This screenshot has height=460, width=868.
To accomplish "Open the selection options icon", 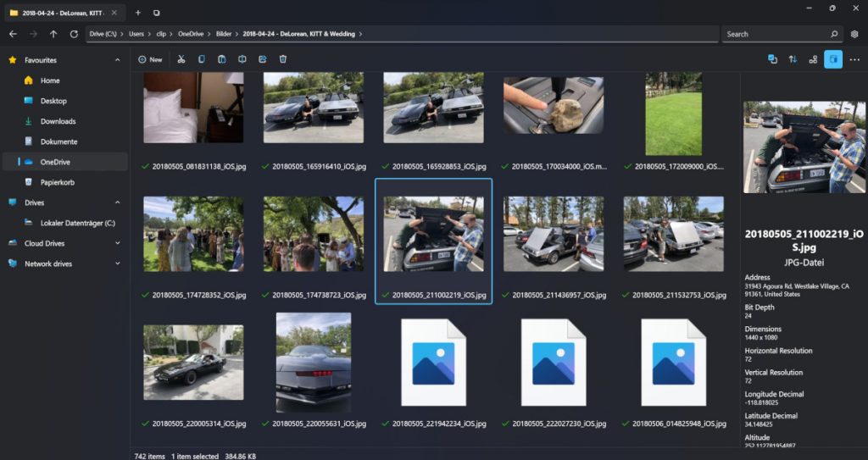I will (772, 59).
